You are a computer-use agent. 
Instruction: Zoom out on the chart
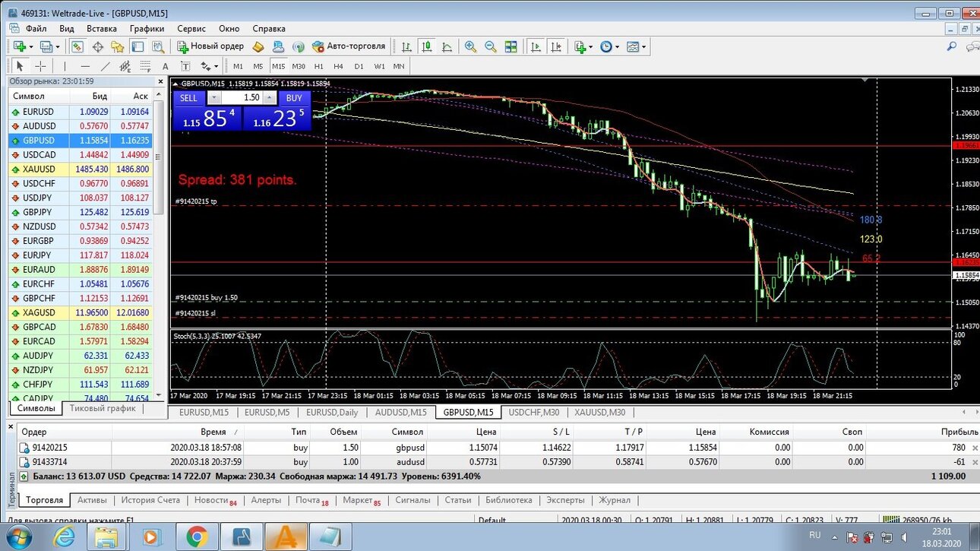pyautogui.click(x=491, y=46)
